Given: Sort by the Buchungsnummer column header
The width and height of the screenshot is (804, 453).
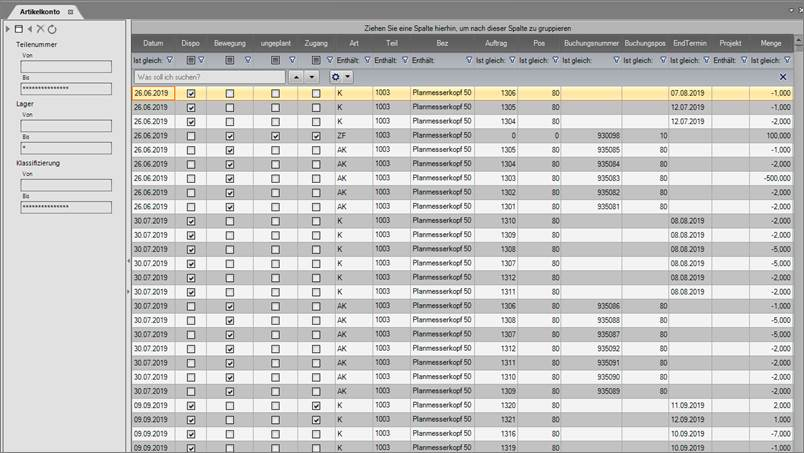Looking at the screenshot, I should point(592,44).
